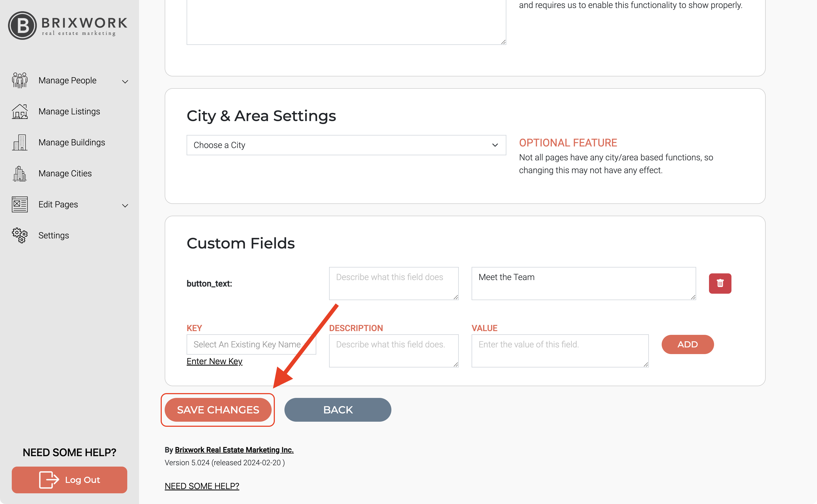This screenshot has width=817, height=504.
Task: Open the Choose a City dropdown
Action: point(346,145)
